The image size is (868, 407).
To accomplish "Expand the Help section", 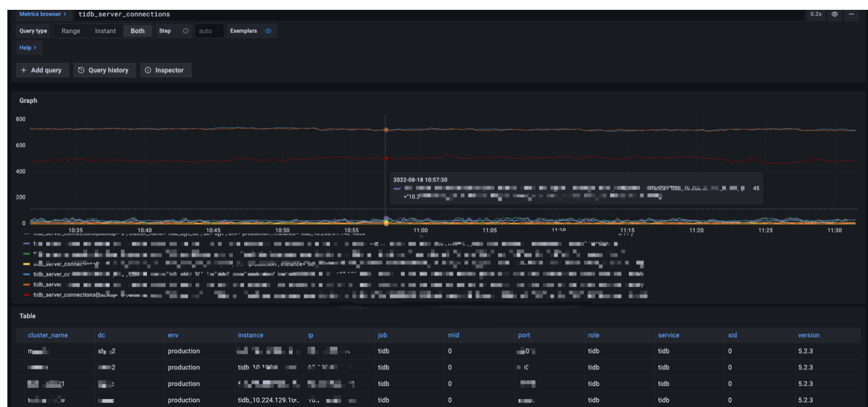I will point(28,47).
